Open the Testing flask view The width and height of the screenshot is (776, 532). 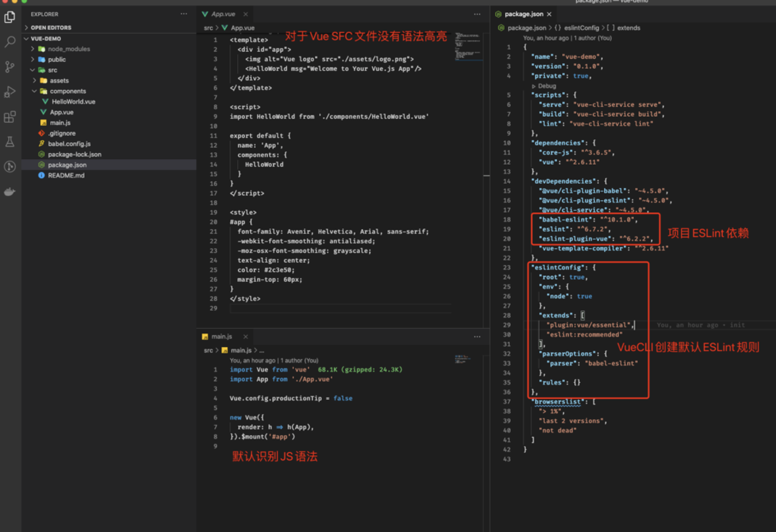point(10,142)
